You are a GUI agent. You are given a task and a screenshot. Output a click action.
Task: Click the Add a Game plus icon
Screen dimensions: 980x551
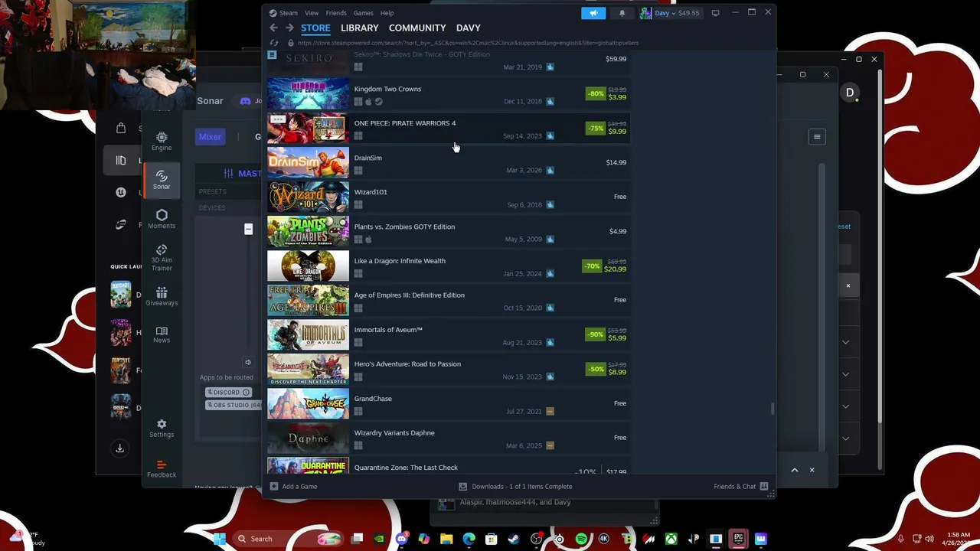(274, 486)
